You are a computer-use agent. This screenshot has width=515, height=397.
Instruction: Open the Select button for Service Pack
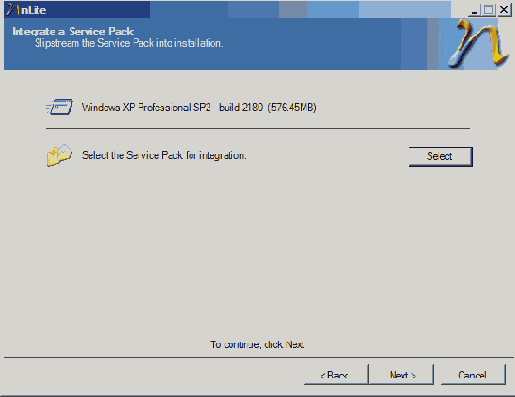coord(440,156)
